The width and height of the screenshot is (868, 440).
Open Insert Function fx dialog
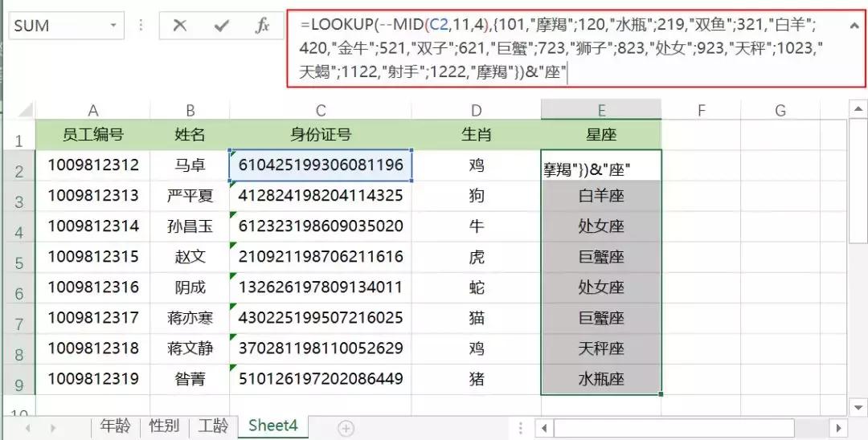click(262, 26)
